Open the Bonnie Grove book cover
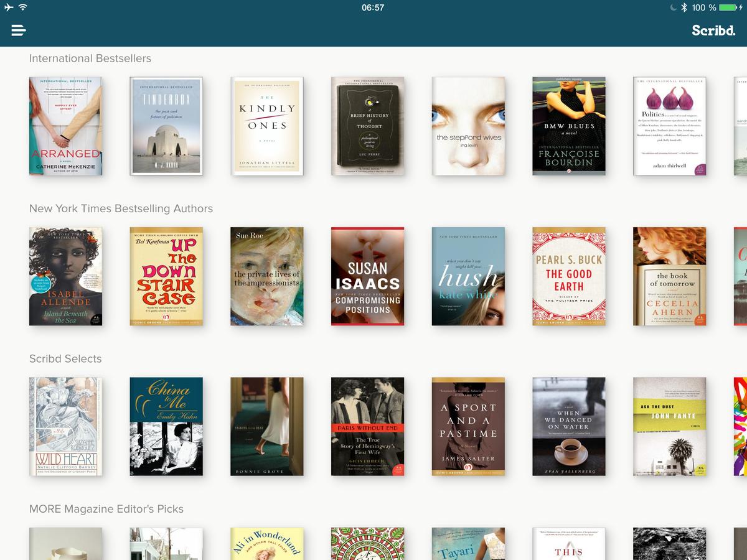Viewport: 747px width, 560px height. point(267,426)
